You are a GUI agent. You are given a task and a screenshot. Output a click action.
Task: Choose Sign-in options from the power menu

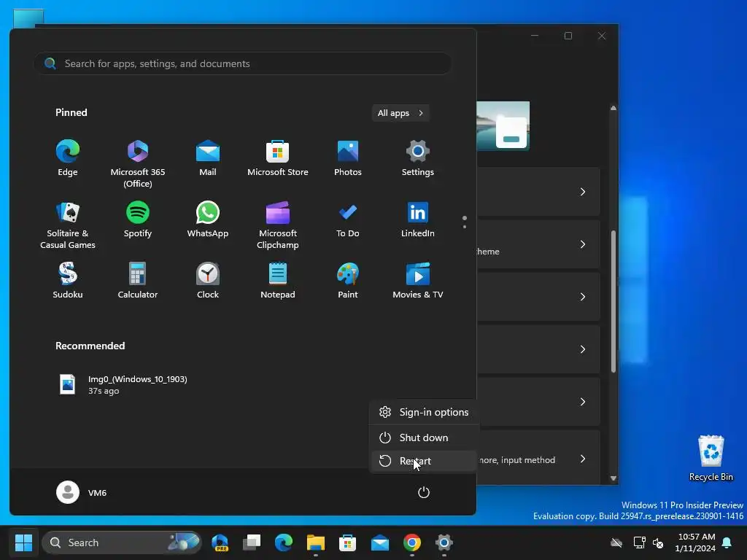[x=424, y=412]
